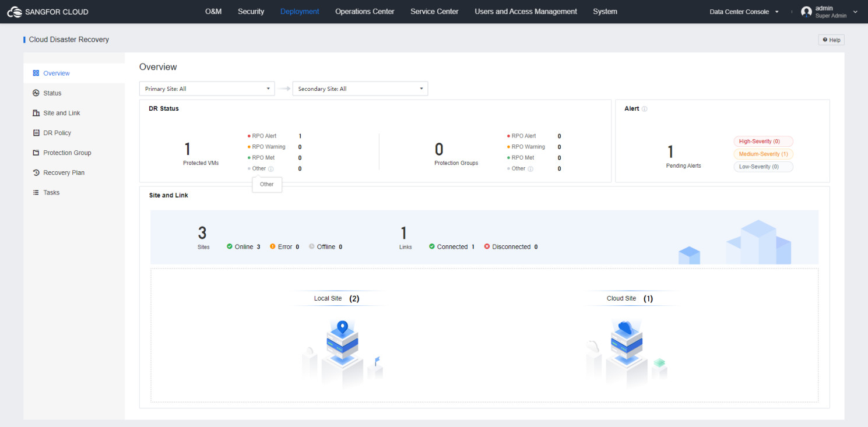Click the High-Severity (0) tag
868x427 pixels.
tap(764, 142)
